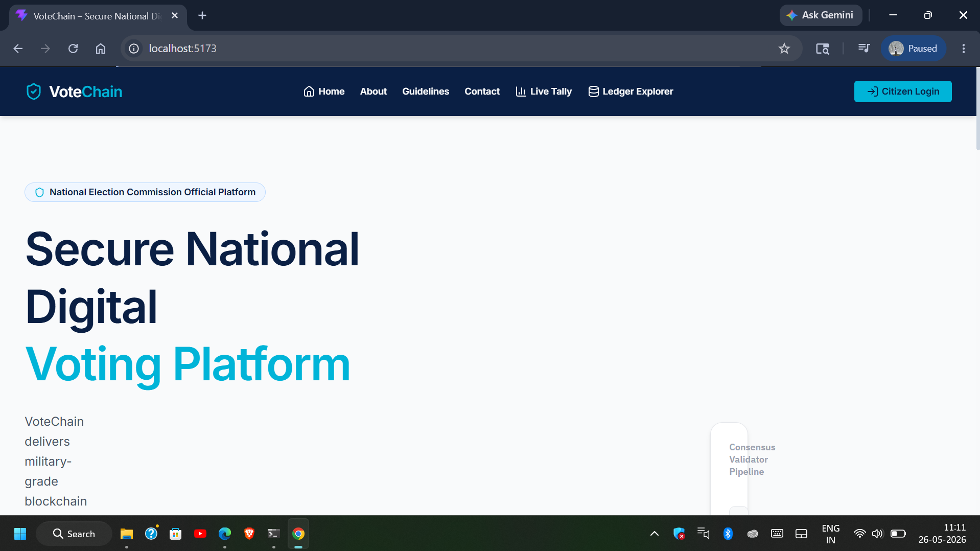This screenshot has height=551, width=980.
Task: Go forward in browser history
Action: 45,49
